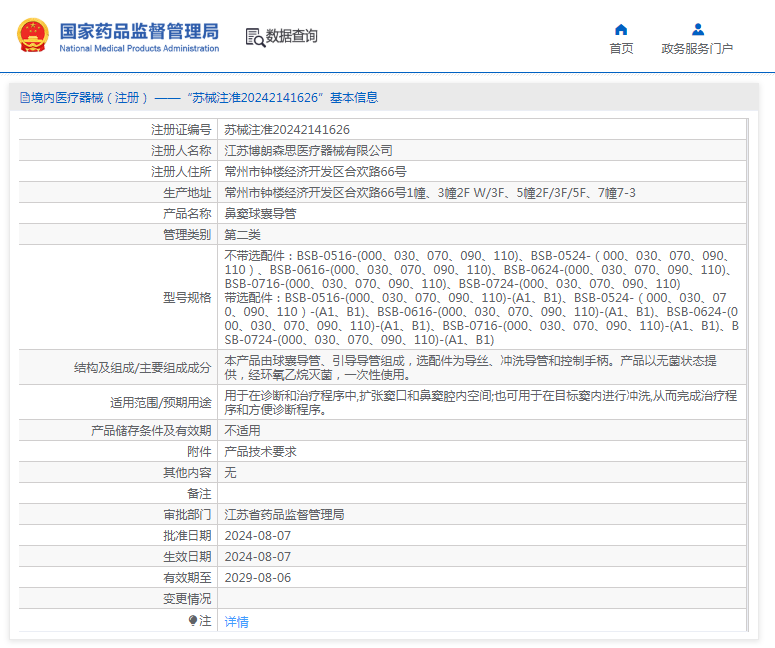Click the home house icon
The height and width of the screenshot is (648, 775).
coord(621,30)
